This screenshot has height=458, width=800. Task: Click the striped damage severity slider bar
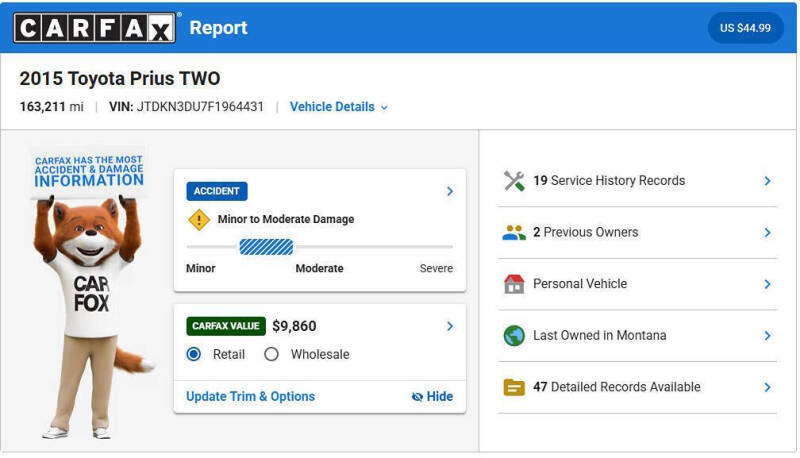(266, 247)
